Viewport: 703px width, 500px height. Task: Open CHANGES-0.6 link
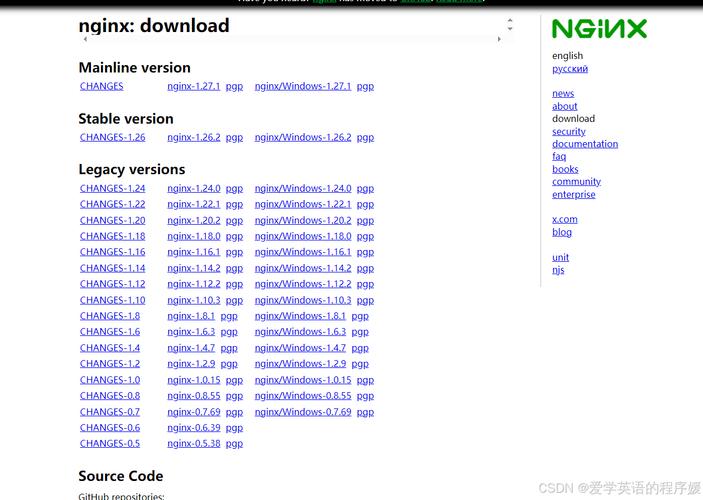pyautogui.click(x=110, y=427)
